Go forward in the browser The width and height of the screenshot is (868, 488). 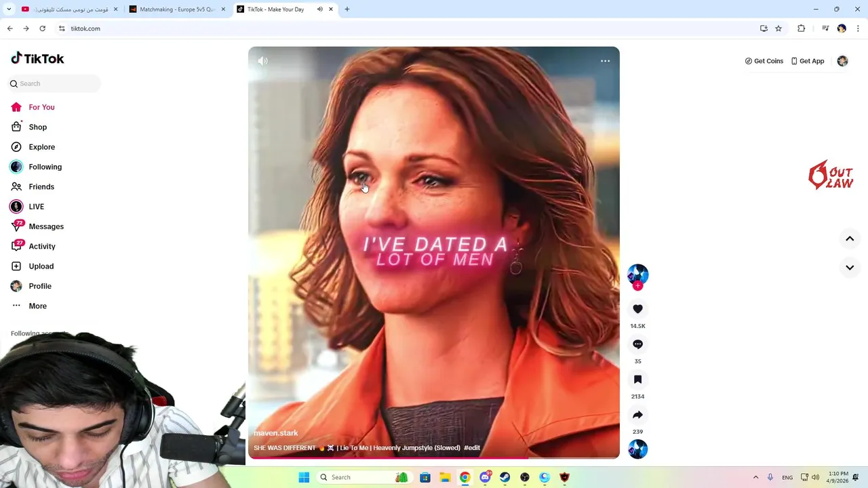pyautogui.click(x=26, y=28)
